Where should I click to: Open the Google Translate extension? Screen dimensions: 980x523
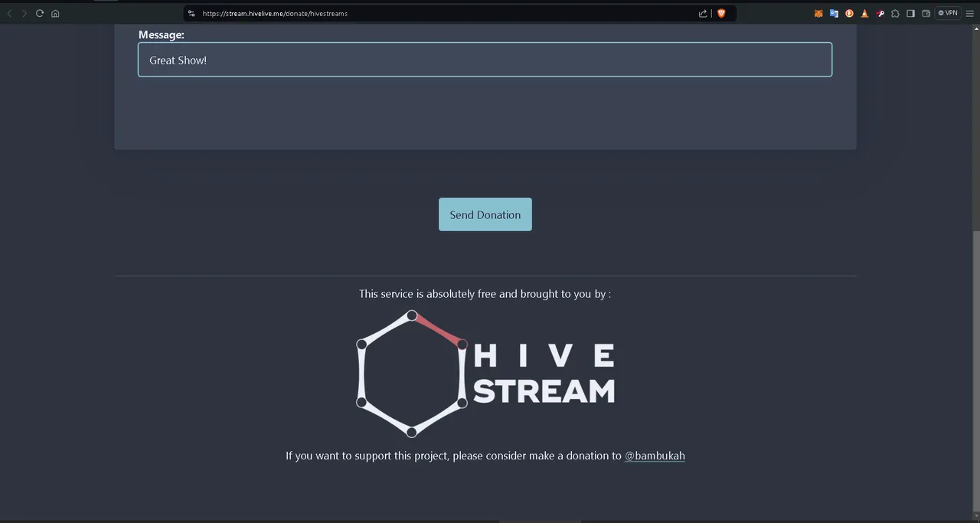(834, 13)
